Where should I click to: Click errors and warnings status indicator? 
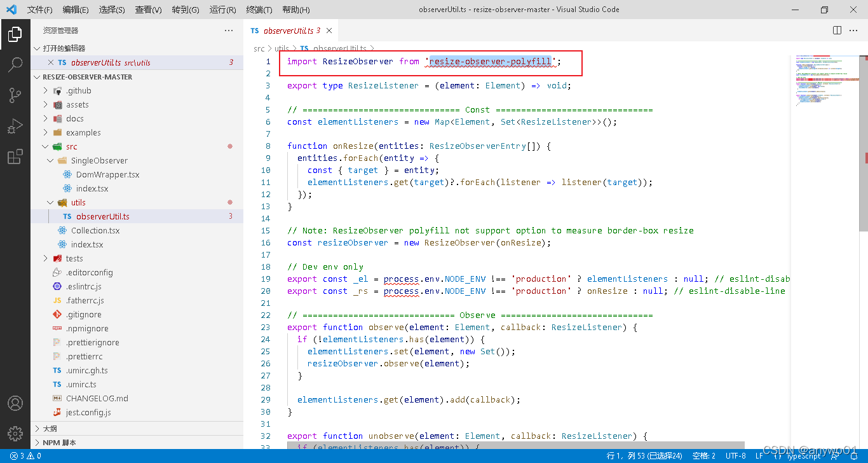coord(25,456)
